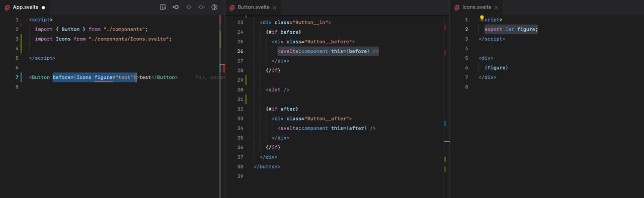Click class="Button__in" div on line 23

click(x=295, y=23)
